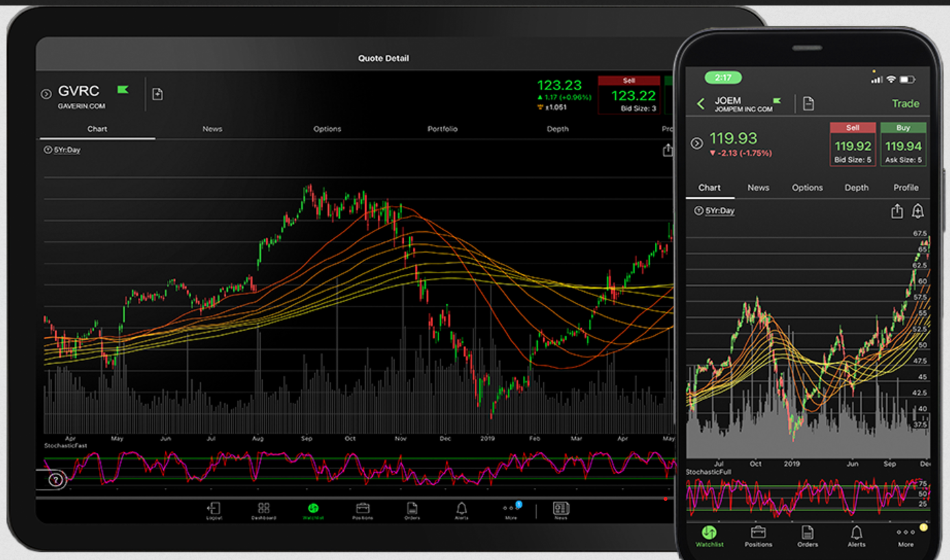Open the Positions briefcase icon on the tablet

362,509
